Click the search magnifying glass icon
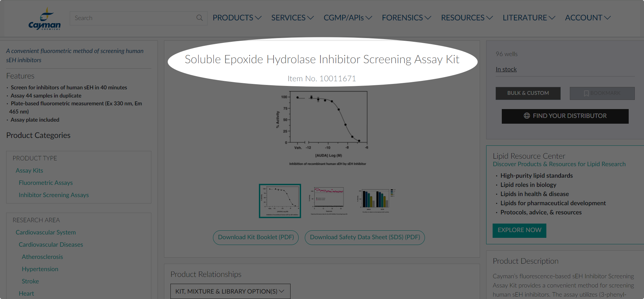Screen dimensions: 644x299 pyautogui.click(x=199, y=18)
